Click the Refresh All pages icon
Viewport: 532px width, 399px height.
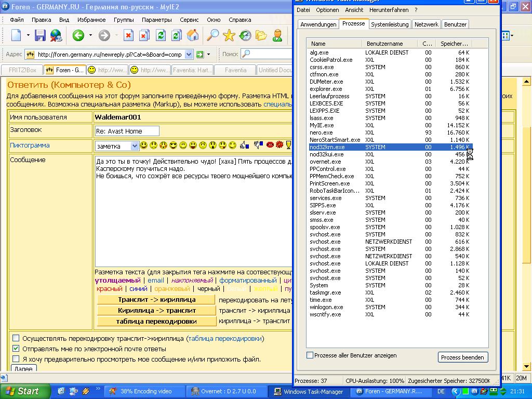coord(177,35)
